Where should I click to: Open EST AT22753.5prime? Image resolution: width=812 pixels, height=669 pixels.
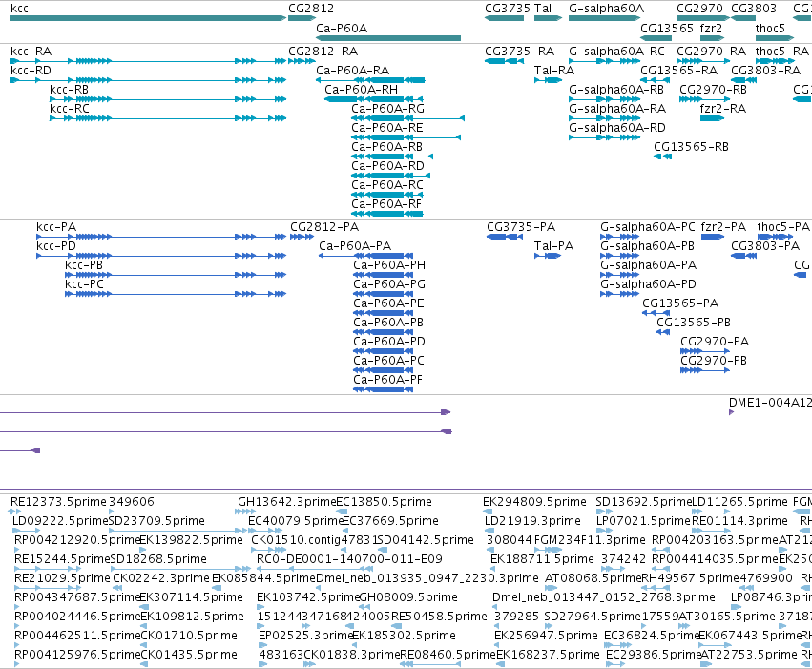point(749,655)
